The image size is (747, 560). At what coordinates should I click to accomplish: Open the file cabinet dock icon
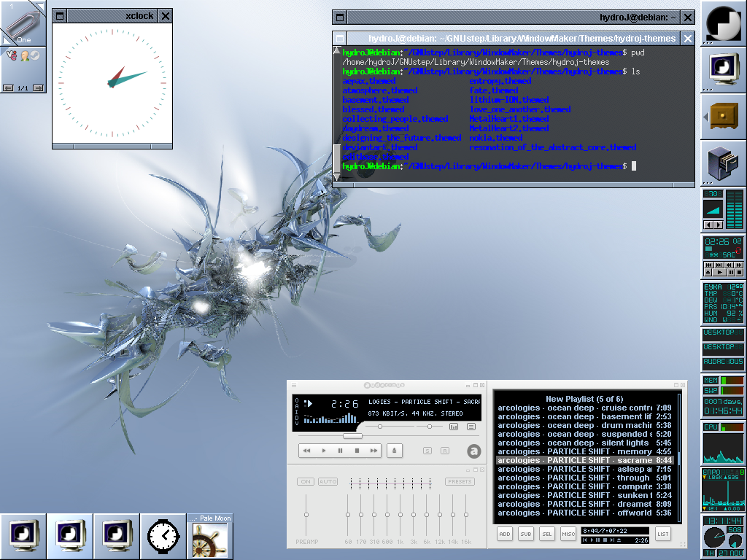click(723, 163)
